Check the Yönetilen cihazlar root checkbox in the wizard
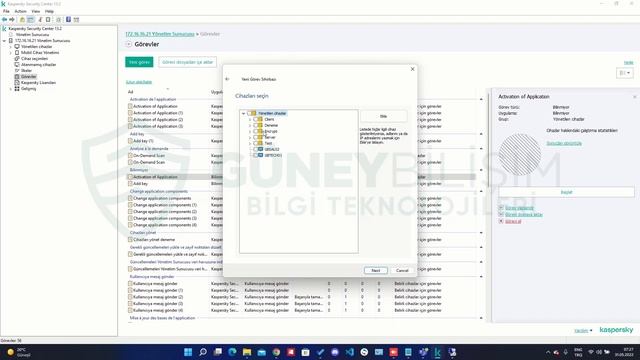Image resolution: width=640 pixels, height=360 pixels. 249,113
